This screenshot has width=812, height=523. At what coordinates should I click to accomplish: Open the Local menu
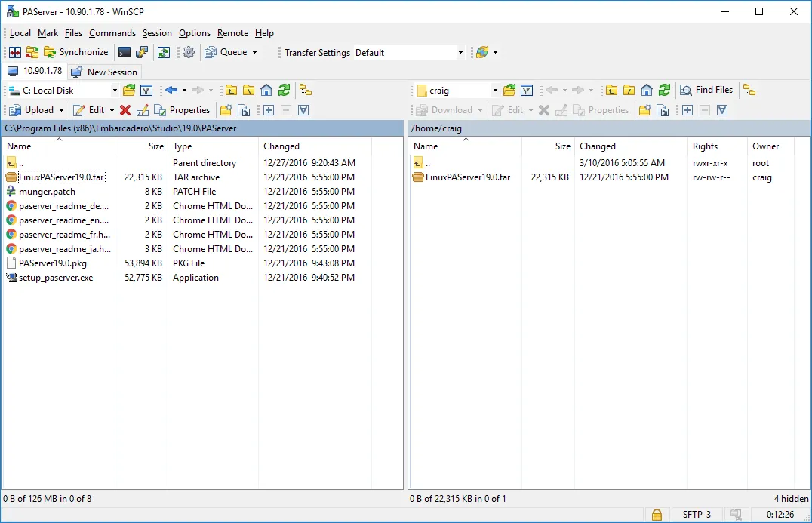pos(20,33)
